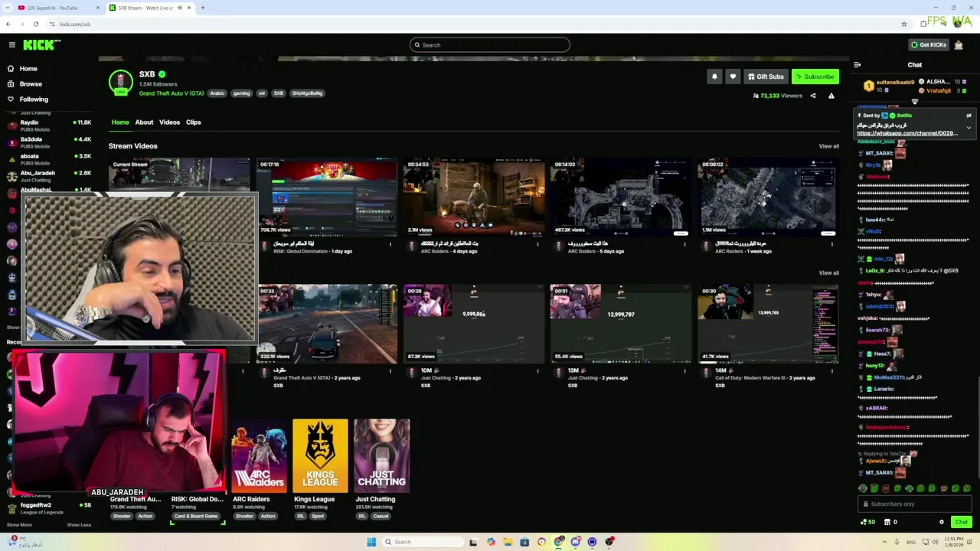Open options menu for RISK video
Image resolution: width=980 pixels, height=551 pixels.
(390, 245)
